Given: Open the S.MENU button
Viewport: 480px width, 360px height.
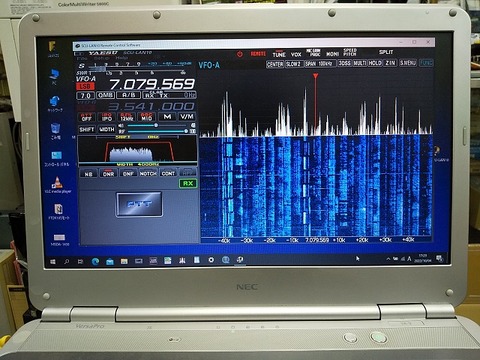Looking at the screenshot, I should (408, 62).
